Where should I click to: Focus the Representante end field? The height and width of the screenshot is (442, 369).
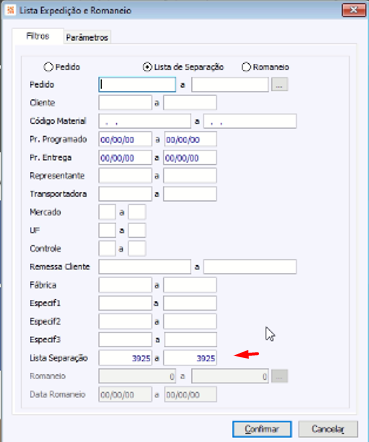click(x=190, y=176)
